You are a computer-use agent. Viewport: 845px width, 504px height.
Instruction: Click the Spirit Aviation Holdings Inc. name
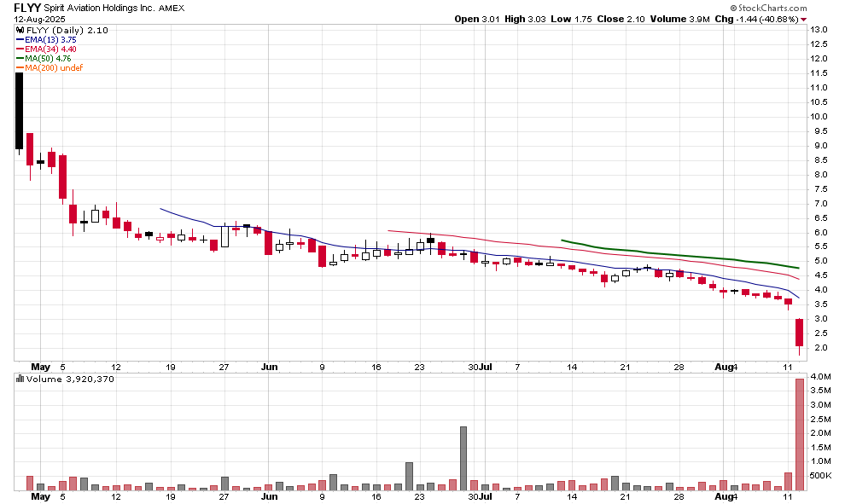pos(100,8)
